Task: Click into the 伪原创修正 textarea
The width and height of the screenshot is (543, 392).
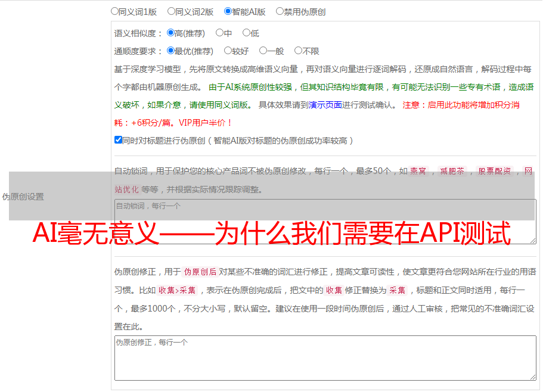Action: click(x=325, y=358)
